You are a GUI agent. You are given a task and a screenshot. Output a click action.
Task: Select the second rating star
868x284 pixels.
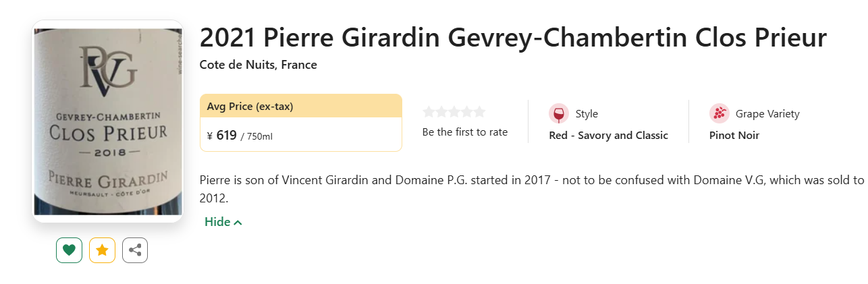[x=441, y=112]
